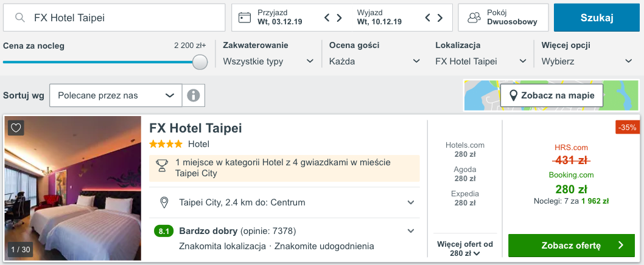Open the Więcej opcji Wybierz menu
The width and height of the screenshot is (644, 265).
pyautogui.click(x=586, y=61)
